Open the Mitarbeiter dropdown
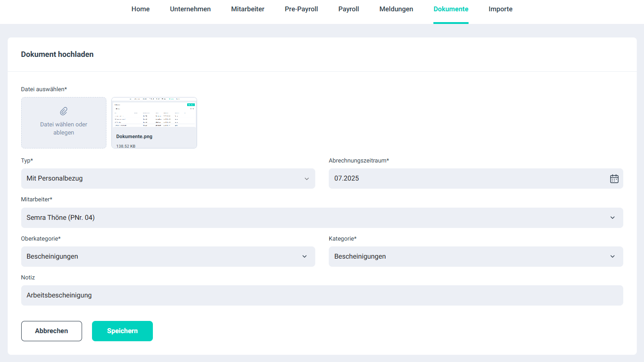This screenshot has height=362, width=644. (x=322, y=218)
